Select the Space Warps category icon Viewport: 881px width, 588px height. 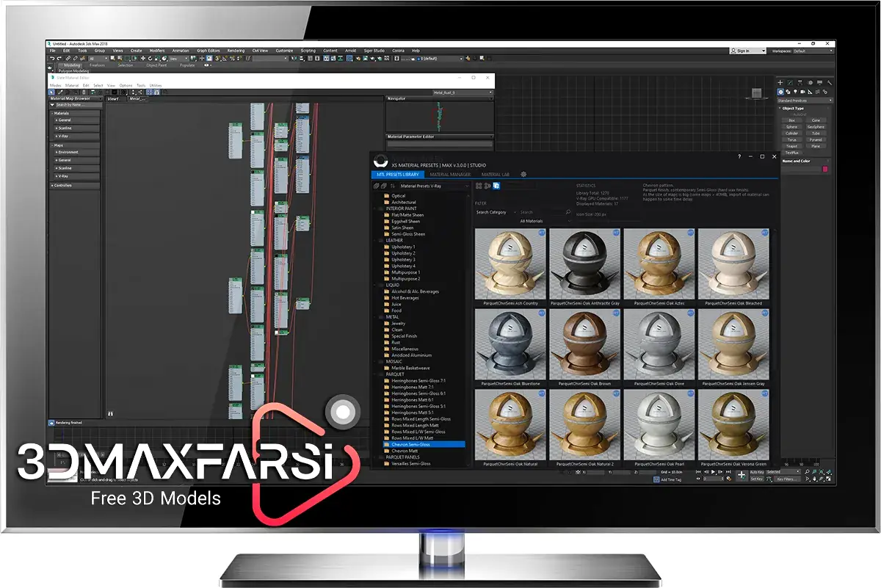point(817,92)
